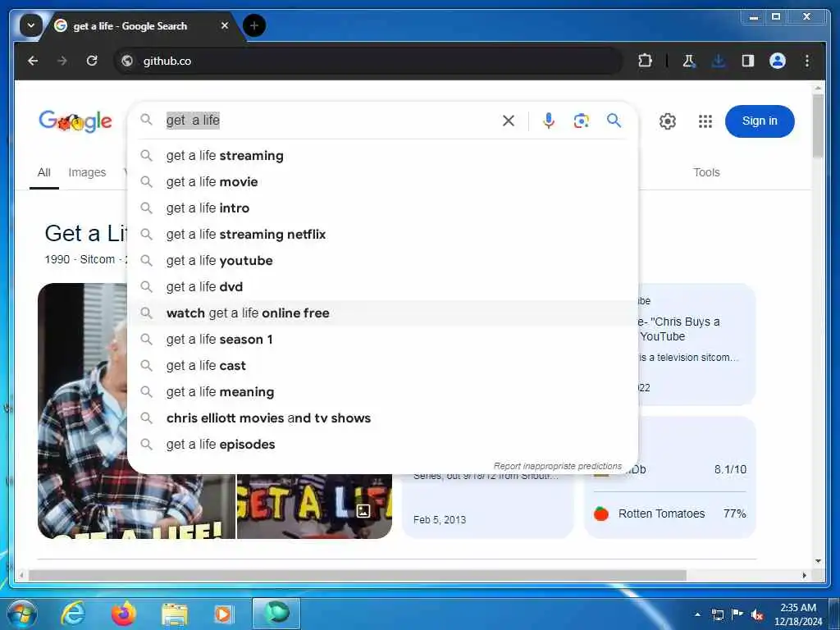Viewport: 840px width, 630px height.
Task: Open the 'GET A LIFE' title card image
Action: click(x=314, y=506)
